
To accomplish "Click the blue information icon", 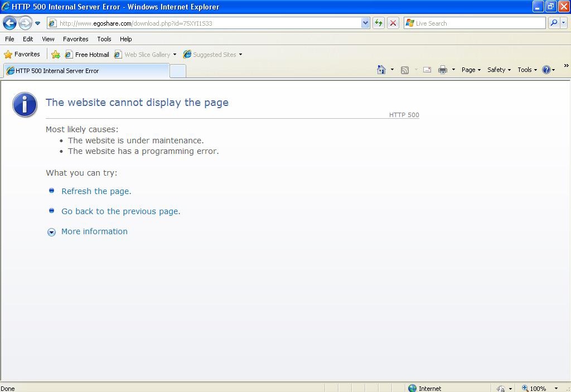I will point(25,105).
